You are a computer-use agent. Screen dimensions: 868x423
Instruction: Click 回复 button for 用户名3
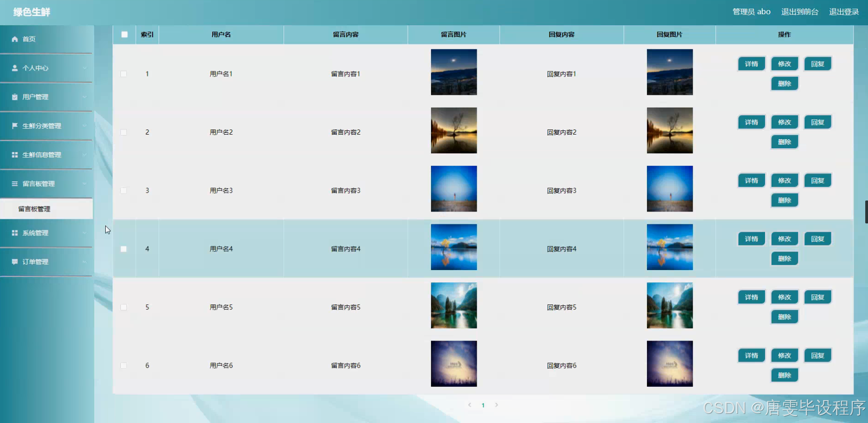tap(818, 180)
